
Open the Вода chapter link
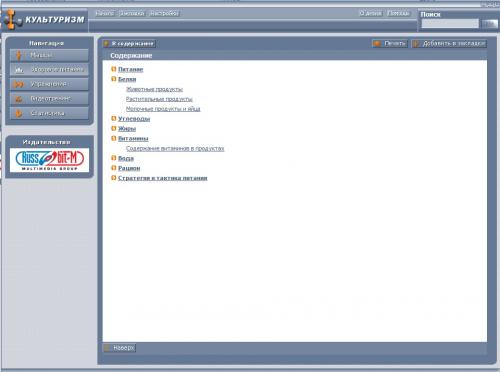coord(126,158)
